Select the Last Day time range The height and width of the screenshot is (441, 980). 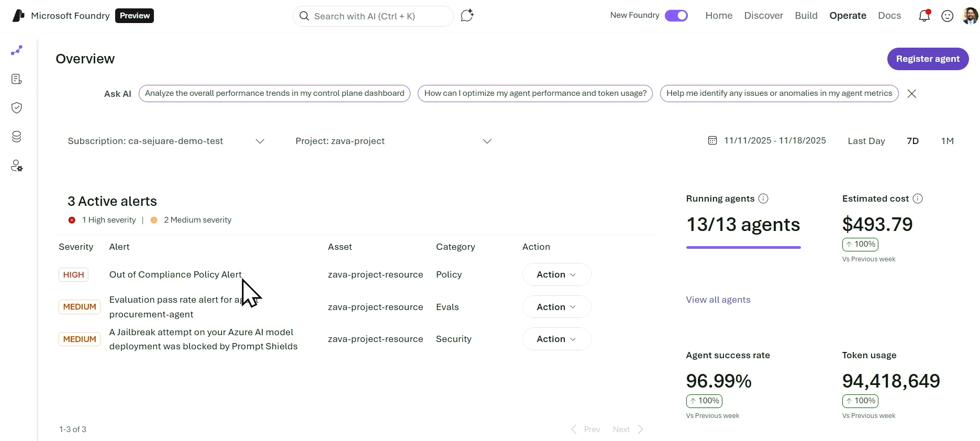pyautogui.click(x=866, y=141)
